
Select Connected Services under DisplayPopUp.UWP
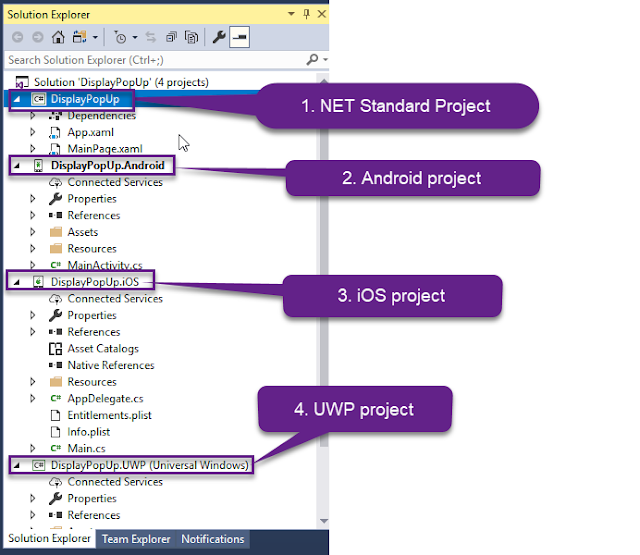(x=115, y=482)
